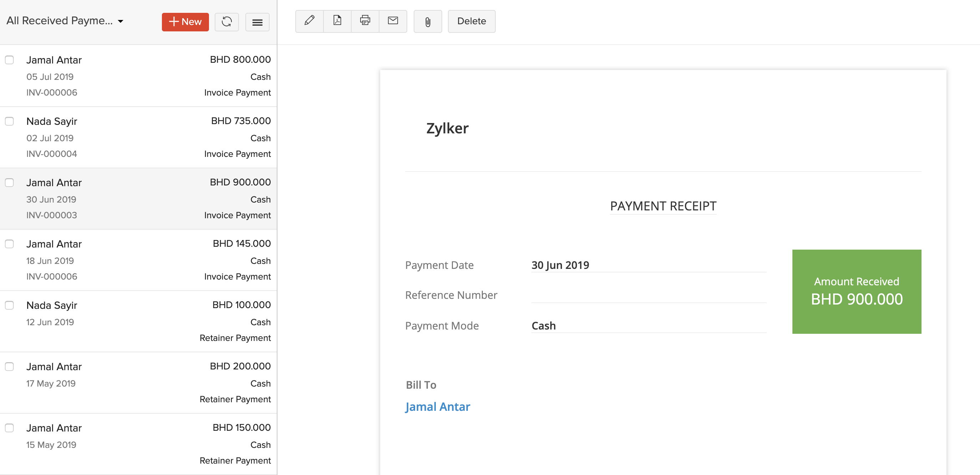Open the hamburger list menu

tap(257, 22)
